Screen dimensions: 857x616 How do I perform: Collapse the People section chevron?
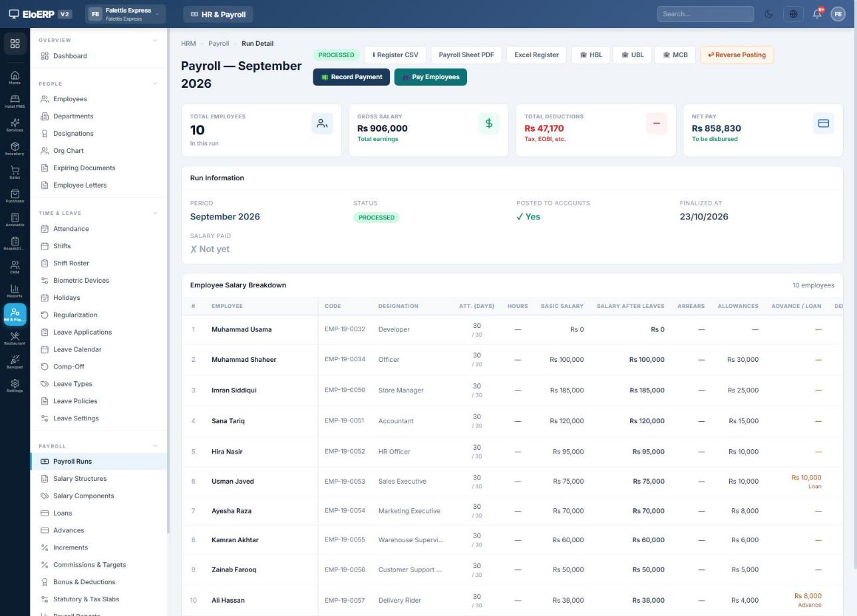pyautogui.click(x=155, y=84)
